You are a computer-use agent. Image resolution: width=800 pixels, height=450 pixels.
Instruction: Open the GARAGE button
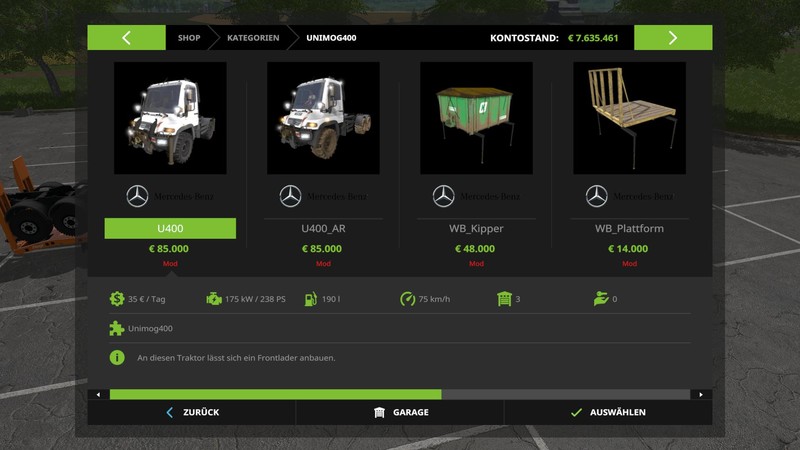coord(401,412)
